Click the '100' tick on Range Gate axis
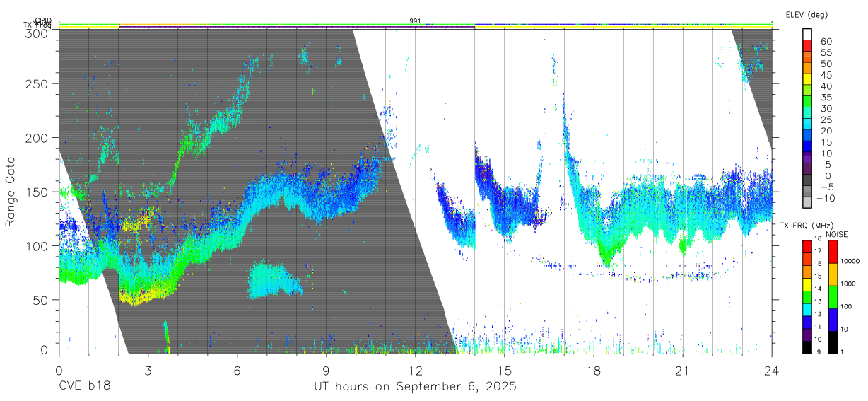This screenshot has height=401, width=868. 38,245
